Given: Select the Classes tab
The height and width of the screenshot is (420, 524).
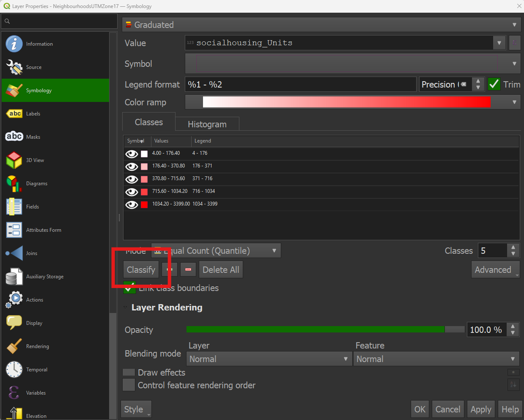Looking at the screenshot, I should point(149,122).
